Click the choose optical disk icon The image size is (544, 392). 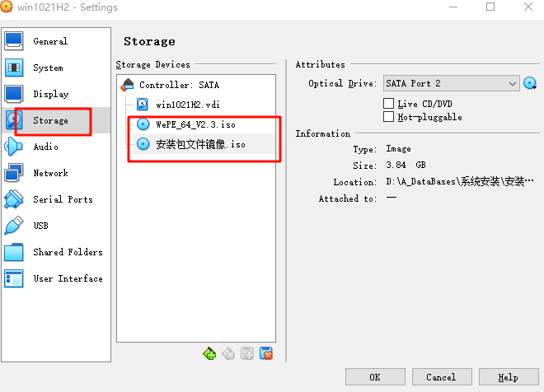tap(530, 83)
